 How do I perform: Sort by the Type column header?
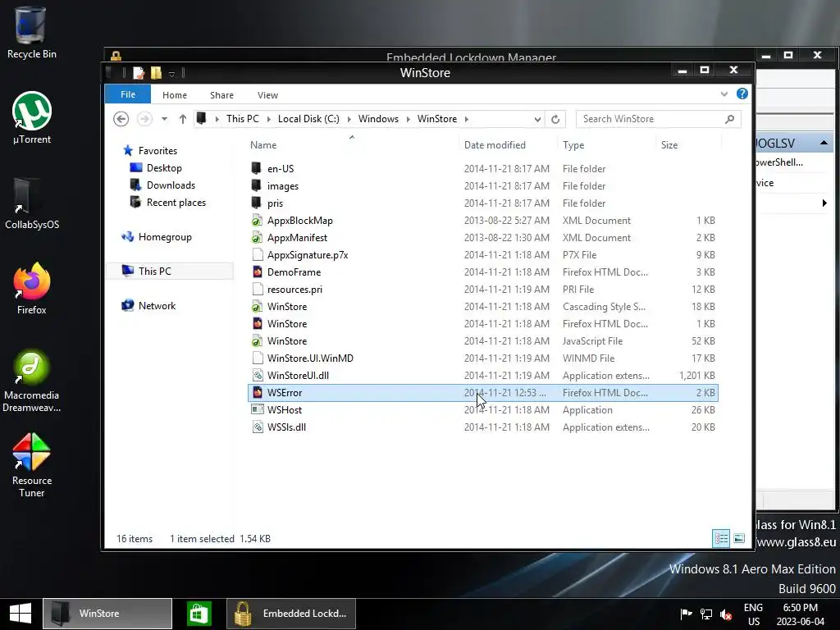click(606, 145)
